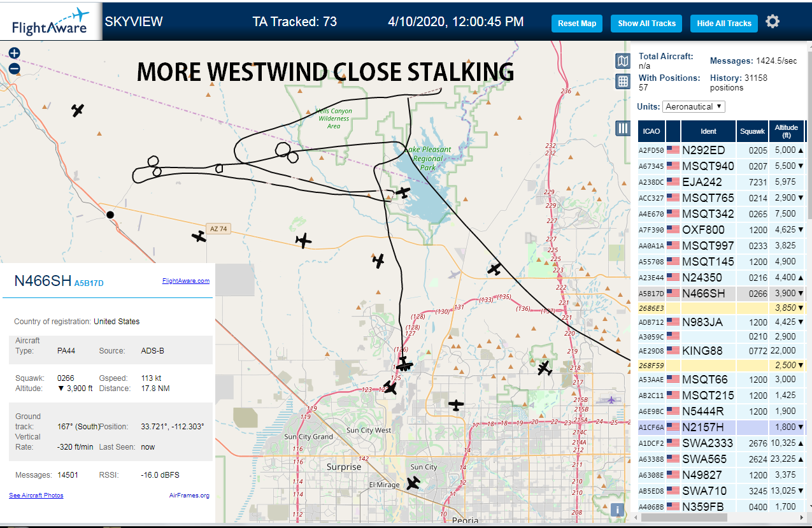Image resolution: width=812 pixels, height=528 pixels.
Task: Select the aircraft icon near marker 223
Action: 495,269
